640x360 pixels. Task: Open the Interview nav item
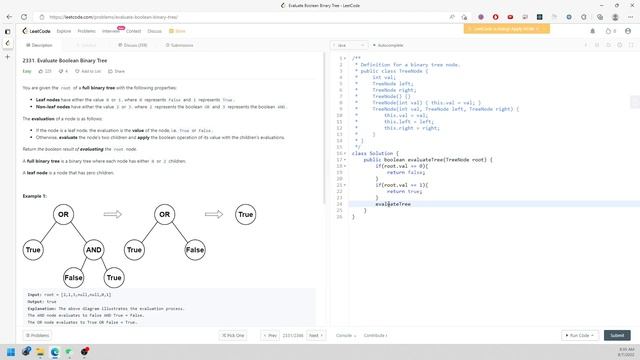[x=111, y=31]
